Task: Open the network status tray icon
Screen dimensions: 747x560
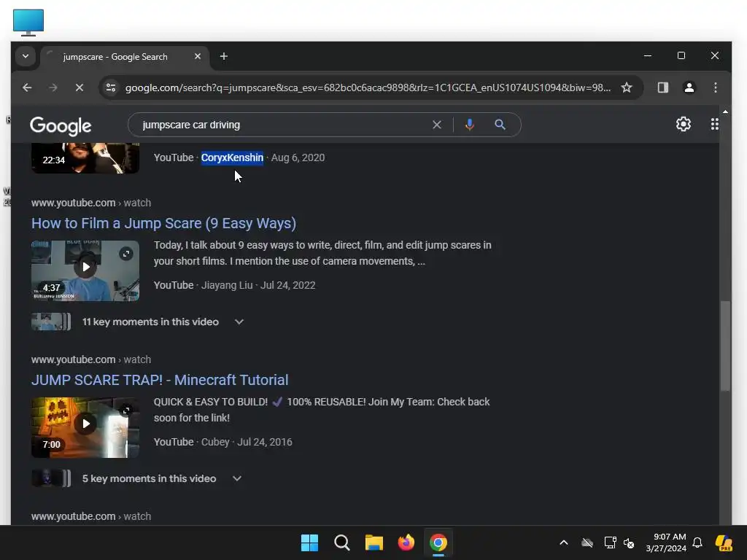Action: pos(610,542)
